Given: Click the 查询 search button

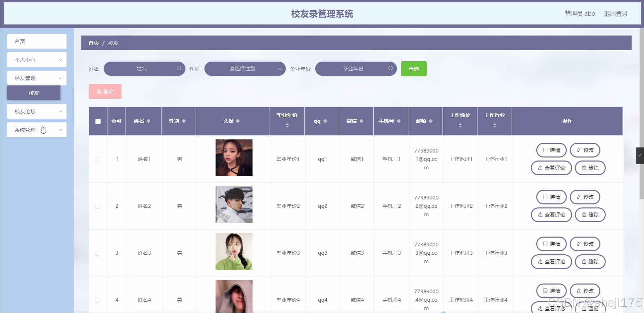Looking at the screenshot, I should [414, 68].
